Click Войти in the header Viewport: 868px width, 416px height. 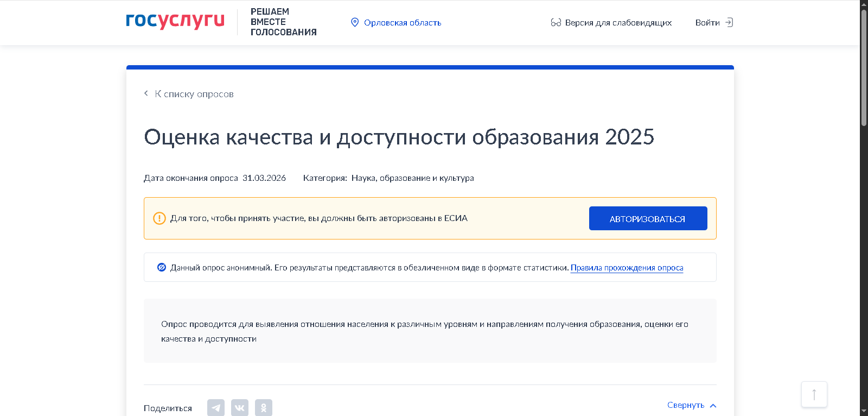[x=707, y=22]
